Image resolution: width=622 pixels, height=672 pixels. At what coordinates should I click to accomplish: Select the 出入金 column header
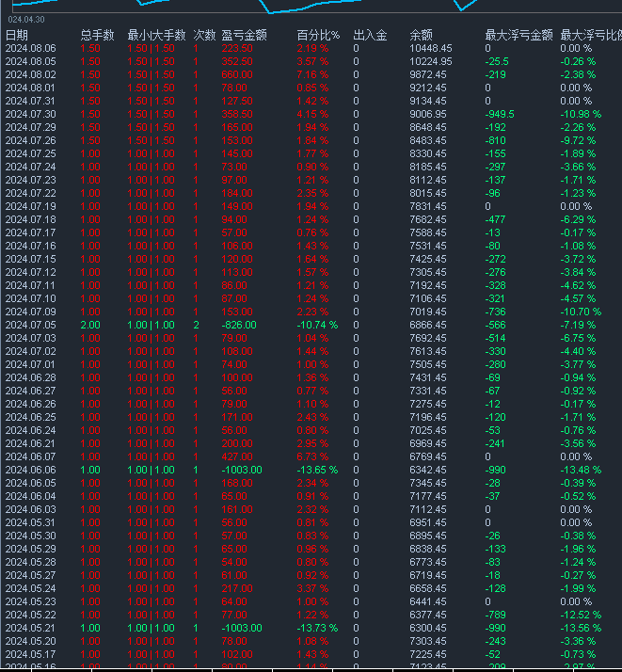point(370,35)
